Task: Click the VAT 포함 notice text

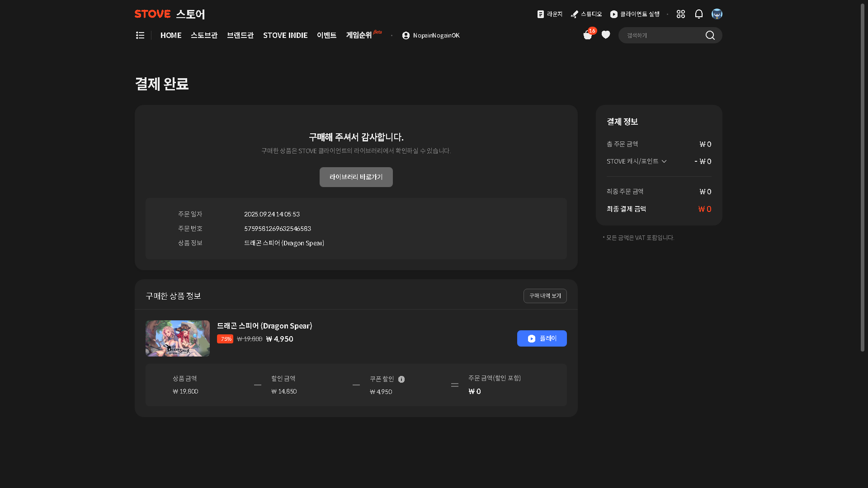Action: [x=638, y=238]
